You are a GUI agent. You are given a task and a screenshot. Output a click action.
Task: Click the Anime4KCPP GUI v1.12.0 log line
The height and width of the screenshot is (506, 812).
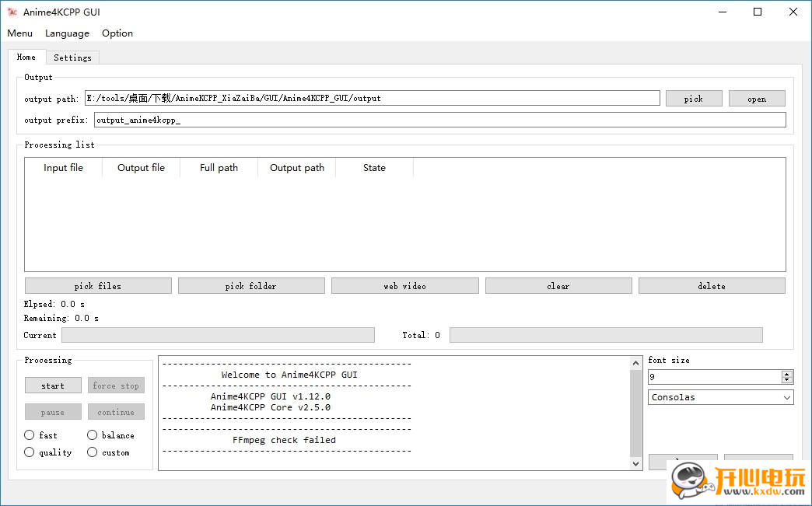pos(271,396)
